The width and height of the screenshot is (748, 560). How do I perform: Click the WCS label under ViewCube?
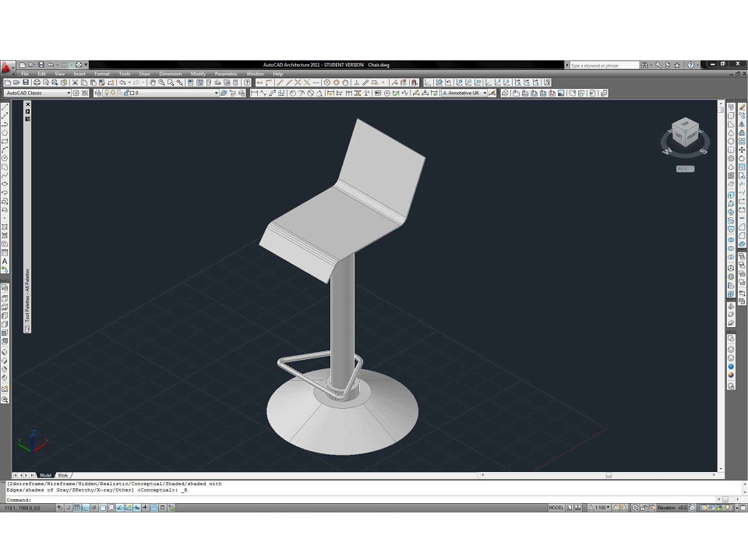pyautogui.click(x=685, y=169)
